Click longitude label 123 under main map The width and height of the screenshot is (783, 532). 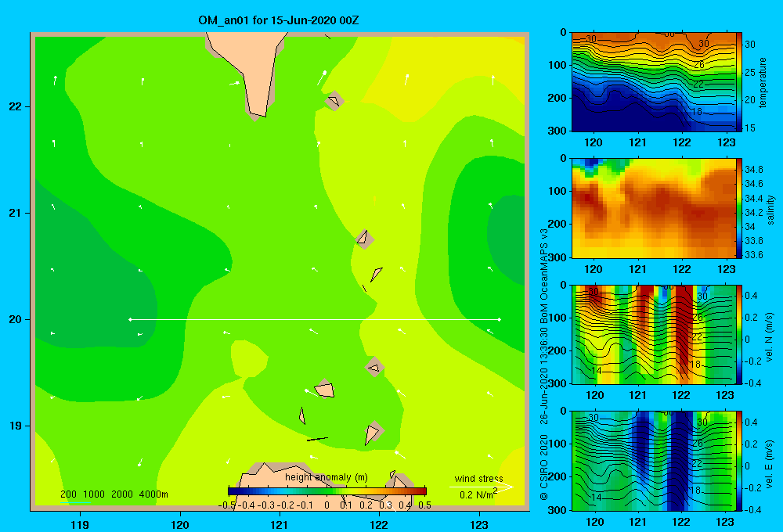tap(479, 524)
